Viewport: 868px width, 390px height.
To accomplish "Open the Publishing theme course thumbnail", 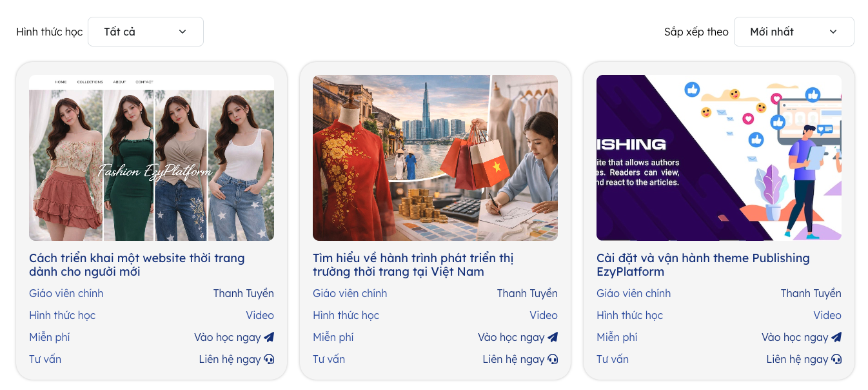I will coord(719,158).
